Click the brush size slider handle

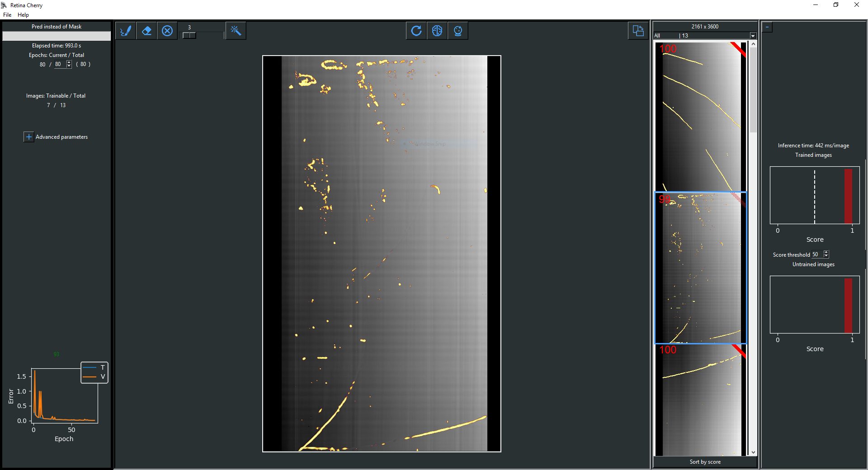pyautogui.click(x=189, y=35)
